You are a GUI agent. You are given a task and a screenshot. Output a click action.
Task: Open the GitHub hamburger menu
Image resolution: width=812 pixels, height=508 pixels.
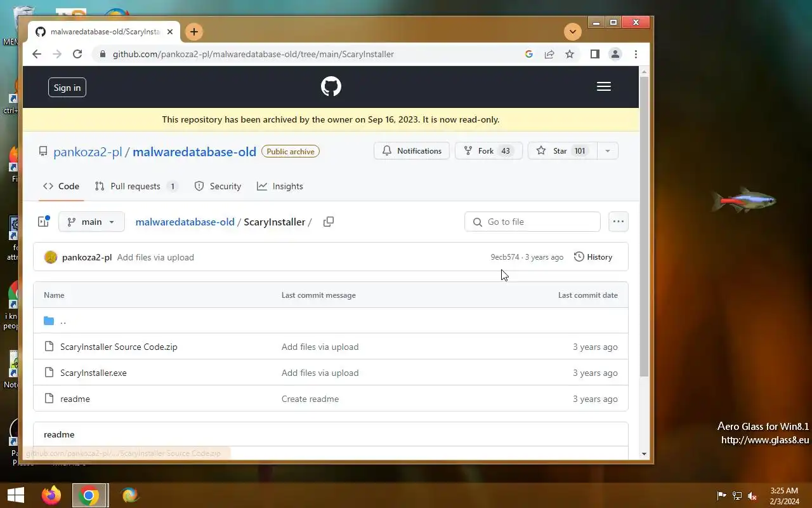[x=604, y=87]
